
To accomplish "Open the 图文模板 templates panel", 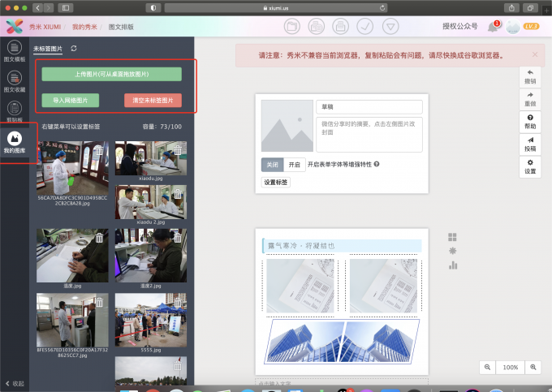I will [14, 51].
